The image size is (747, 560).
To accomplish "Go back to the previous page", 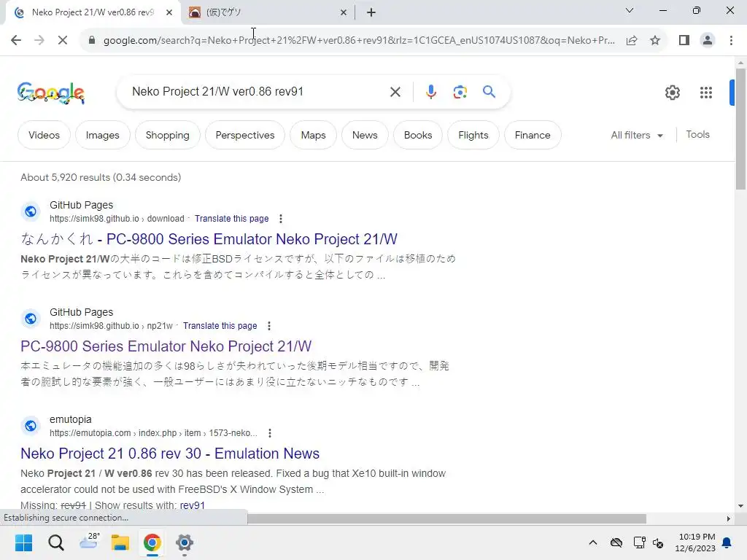I will [x=16, y=41].
